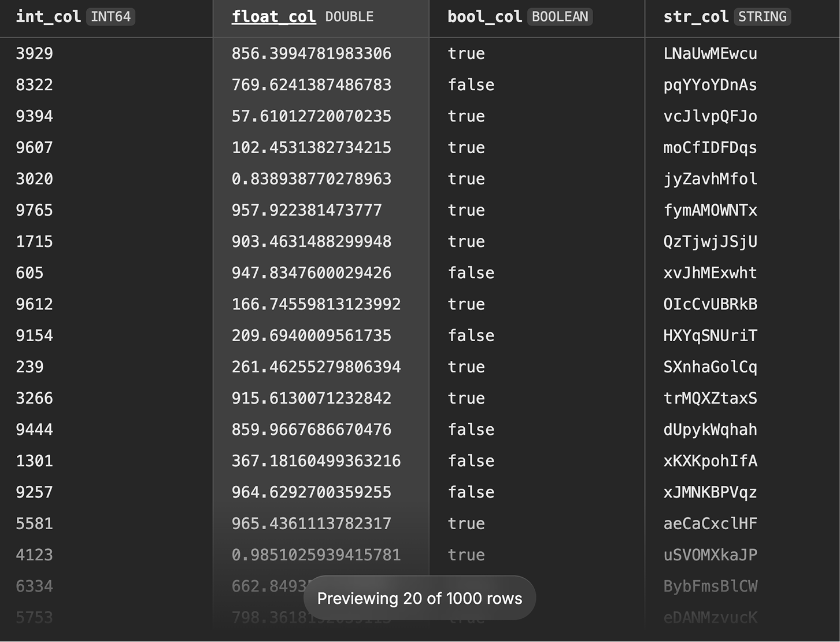The image size is (840, 642).
Task: Select the BOOLEAN type badge
Action: [560, 17]
